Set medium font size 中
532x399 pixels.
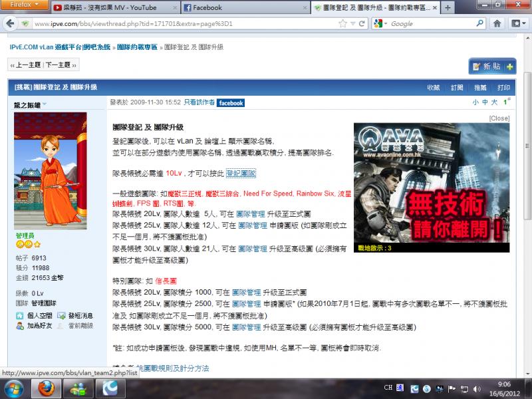click(x=485, y=102)
